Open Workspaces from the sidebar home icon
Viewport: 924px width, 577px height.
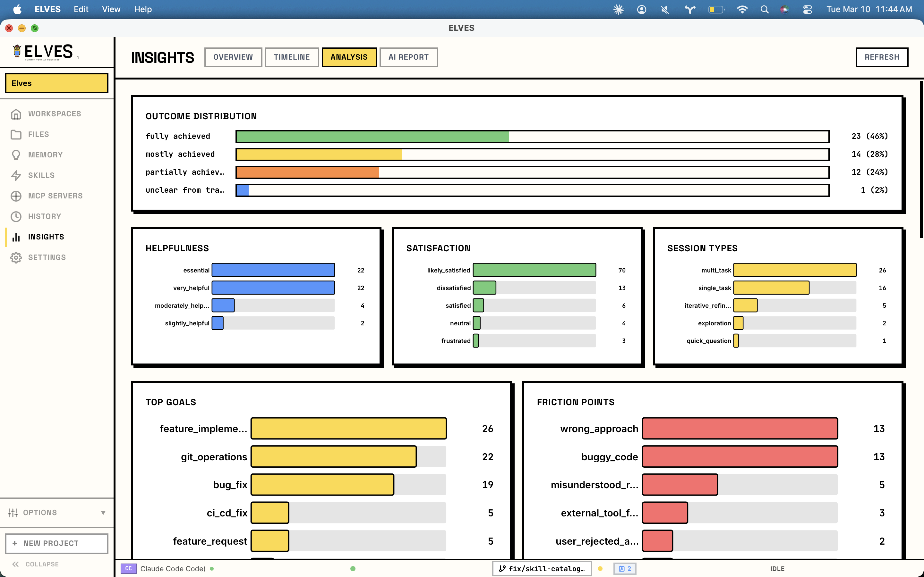16,114
